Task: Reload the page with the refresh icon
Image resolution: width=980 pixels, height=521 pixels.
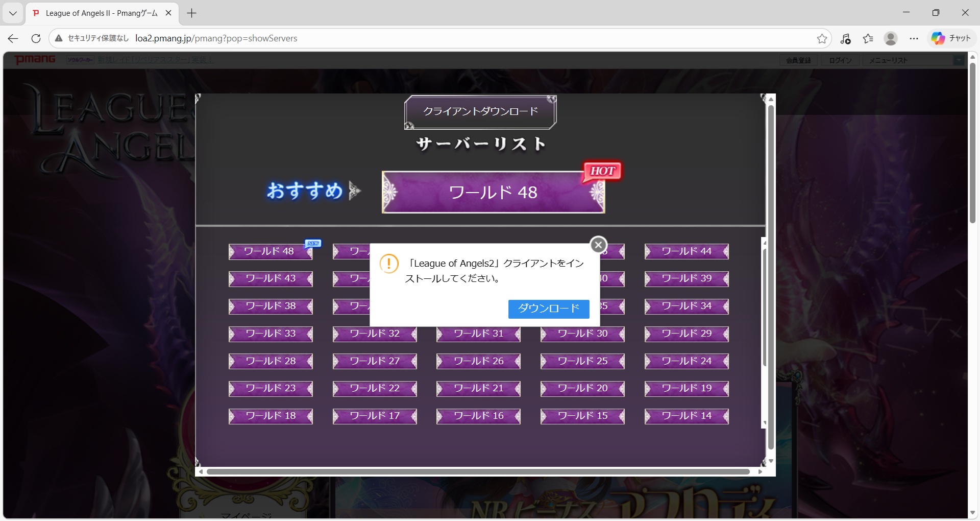Action: 36,38
